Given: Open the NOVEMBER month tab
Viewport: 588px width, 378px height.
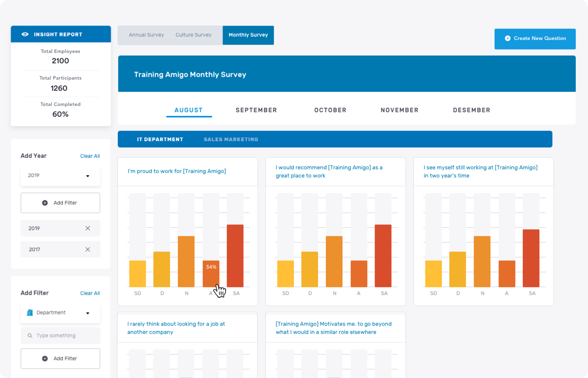Looking at the screenshot, I should click(400, 110).
